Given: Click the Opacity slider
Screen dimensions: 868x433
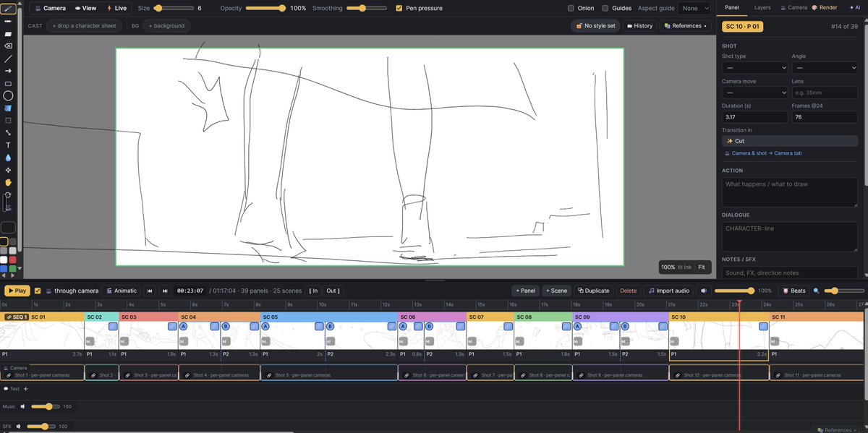Looking at the screenshot, I should (x=265, y=9).
